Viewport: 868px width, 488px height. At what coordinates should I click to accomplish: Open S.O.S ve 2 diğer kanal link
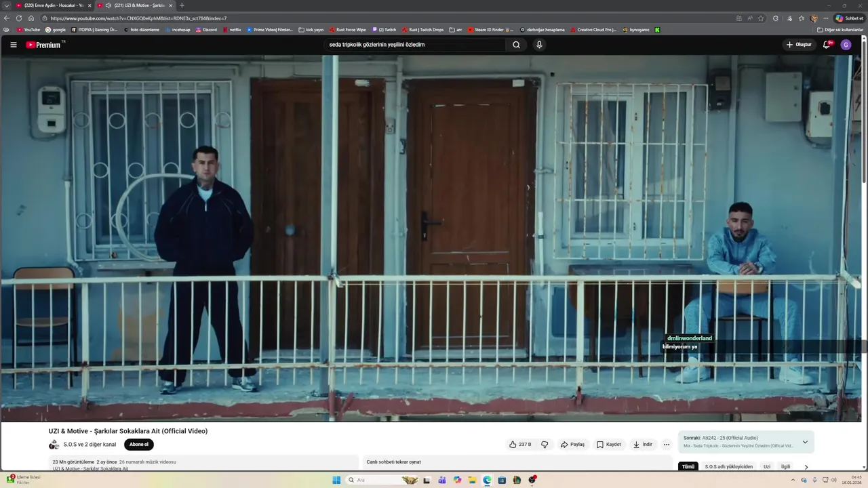pyautogui.click(x=90, y=445)
